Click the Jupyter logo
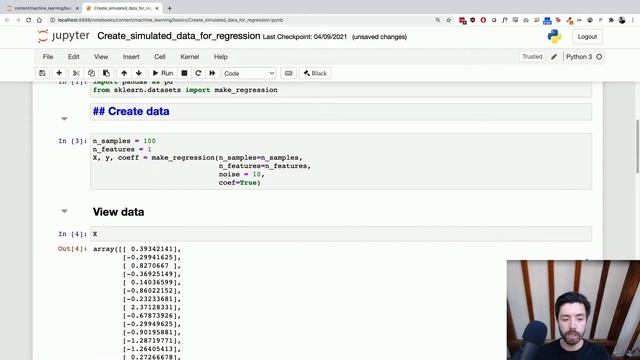 click(64, 36)
